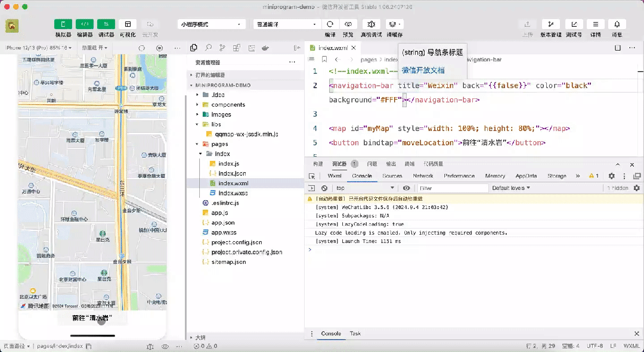The image size is (644, 352).
Task: Open the Default levels dropdown
Action: click(x=512, y=188)
